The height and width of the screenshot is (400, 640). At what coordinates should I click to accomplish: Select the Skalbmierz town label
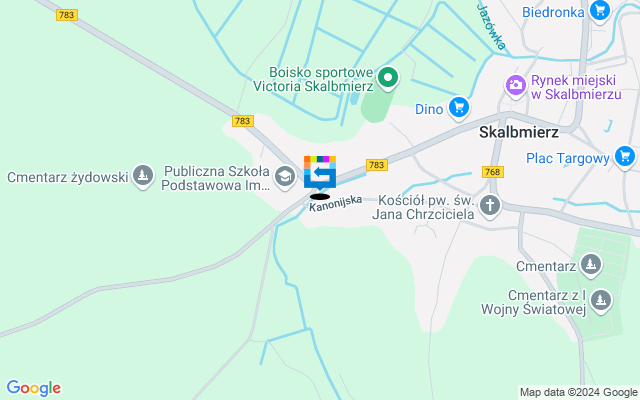coord(519,132)
